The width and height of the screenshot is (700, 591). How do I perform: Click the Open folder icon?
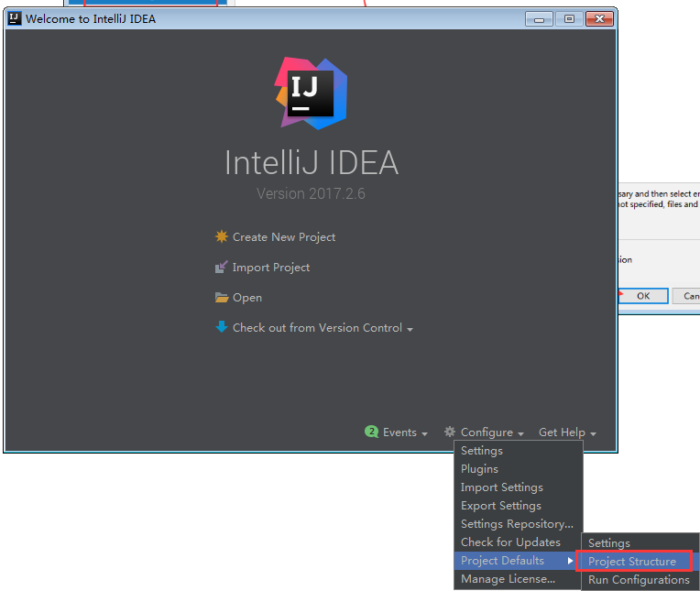pyautogui.click(x=222, y=297)
